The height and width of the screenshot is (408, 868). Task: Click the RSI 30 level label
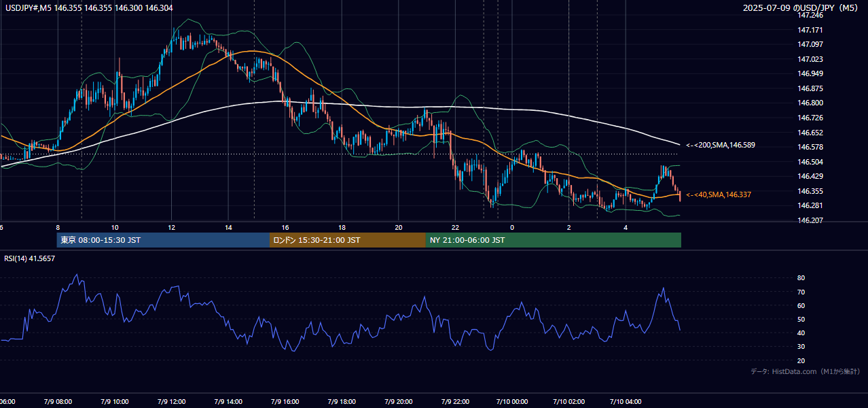801,347
